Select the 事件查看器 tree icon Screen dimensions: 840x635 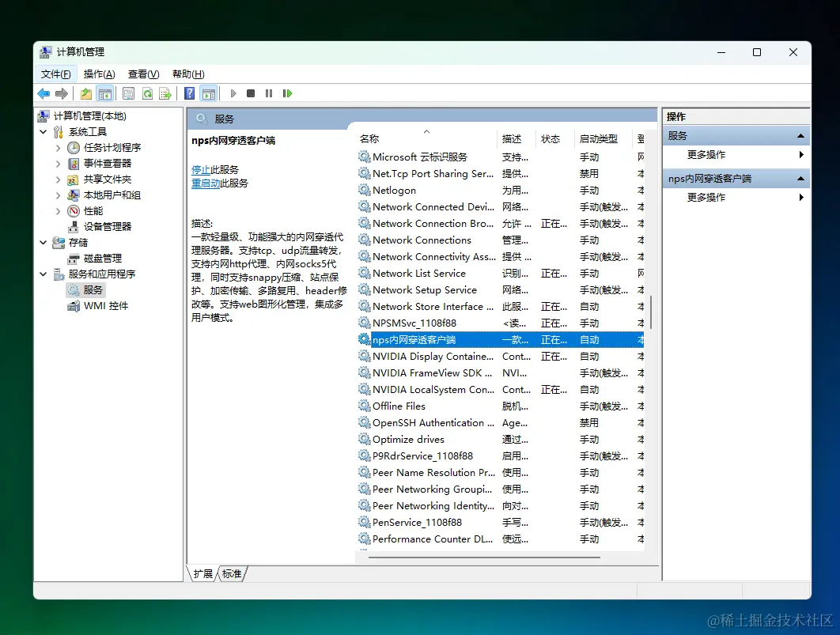74,164
